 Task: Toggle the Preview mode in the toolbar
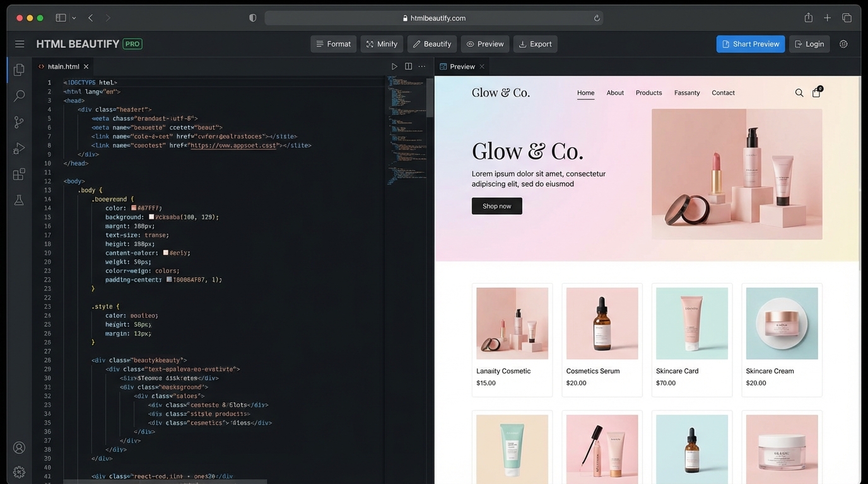[484, 43]
